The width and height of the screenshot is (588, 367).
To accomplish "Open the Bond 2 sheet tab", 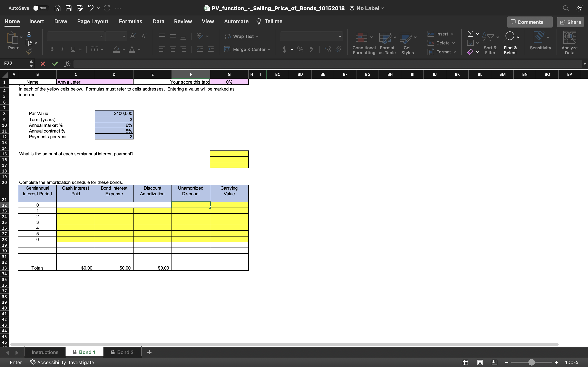I will coord(125,352).
